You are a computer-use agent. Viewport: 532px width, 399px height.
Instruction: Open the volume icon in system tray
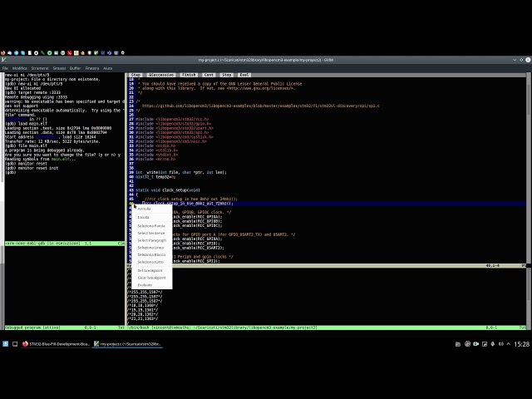[500, 344]
